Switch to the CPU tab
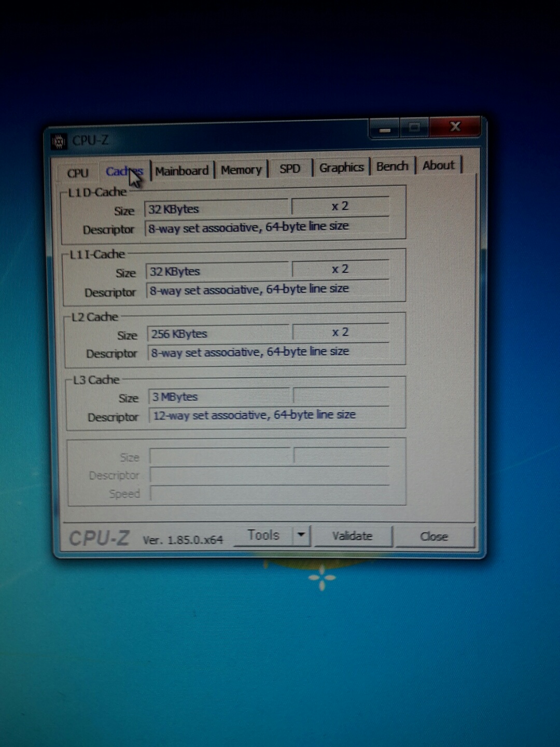Viewport: 560px width, 747px height. click(77, 173)
